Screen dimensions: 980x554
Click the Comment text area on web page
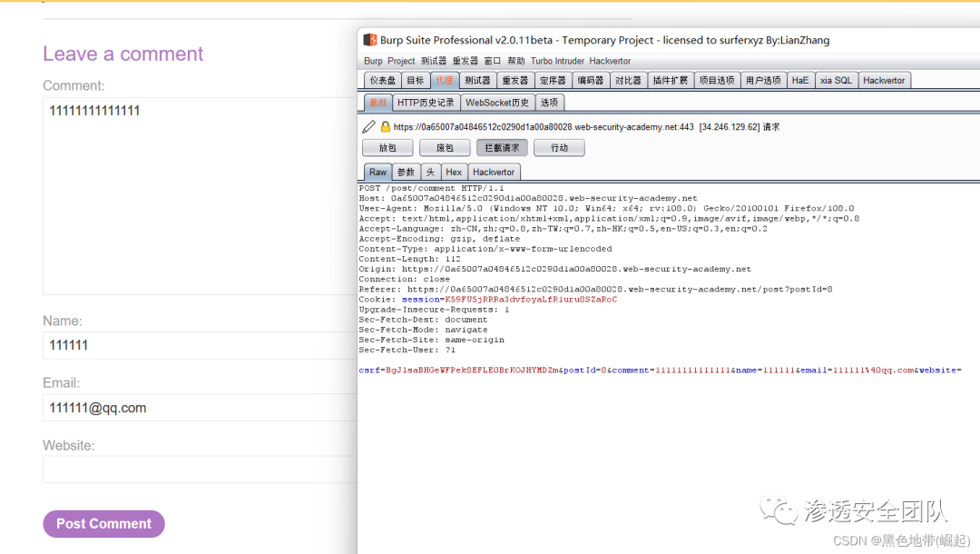pos(200,195)
